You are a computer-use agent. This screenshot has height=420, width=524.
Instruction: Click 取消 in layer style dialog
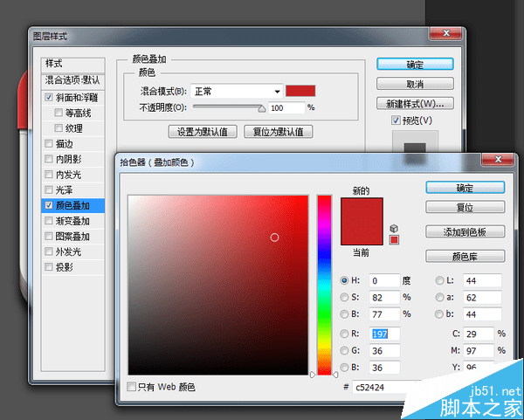pos(415,84)
